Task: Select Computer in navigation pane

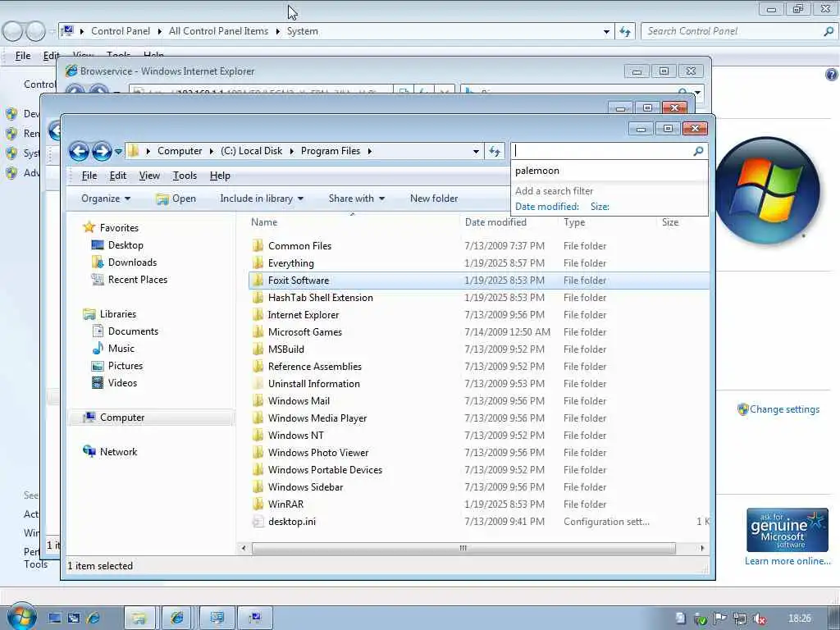Action: point(122,418)
